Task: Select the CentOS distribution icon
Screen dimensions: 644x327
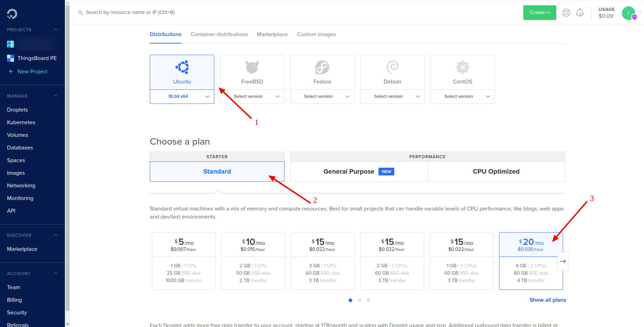Action: pyautogui.click(x=463, y=67)
